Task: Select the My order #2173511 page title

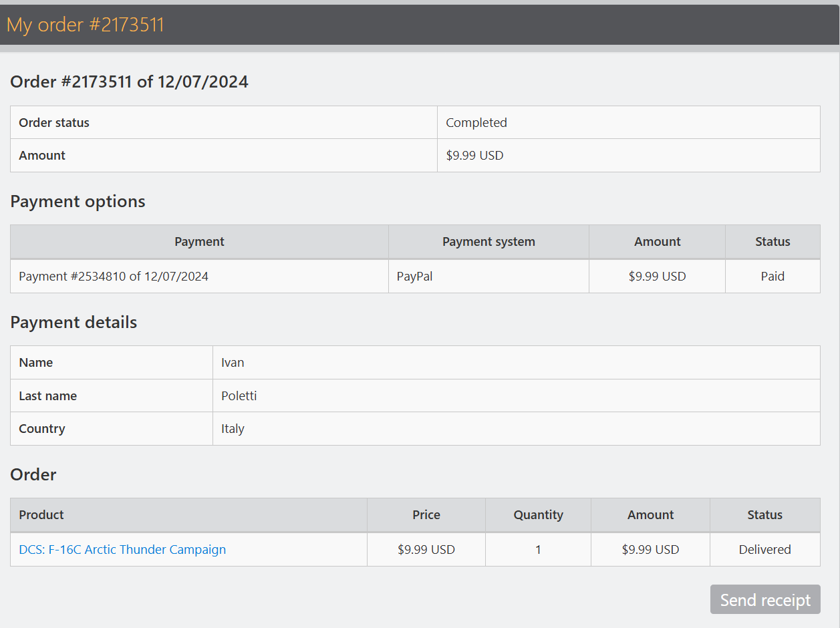Action: [x=85, y=25]
